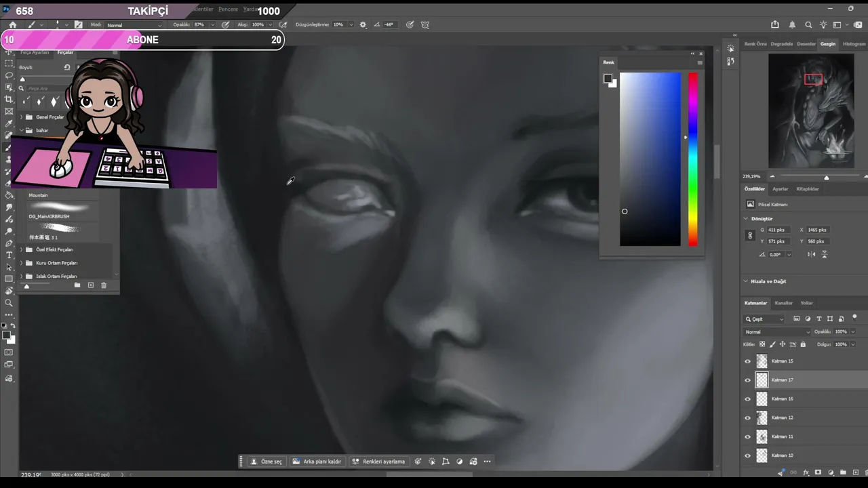Open the Discover lightbulb icon
This screenshot has width=868, height=488.
tap(823, 24)
